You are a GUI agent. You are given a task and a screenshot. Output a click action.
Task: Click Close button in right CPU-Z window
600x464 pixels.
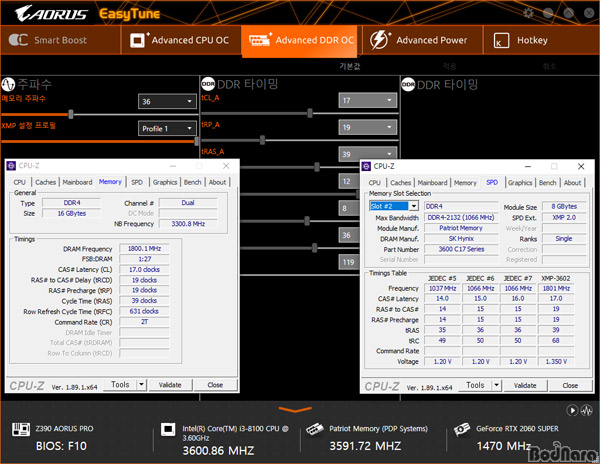(570, 386)
